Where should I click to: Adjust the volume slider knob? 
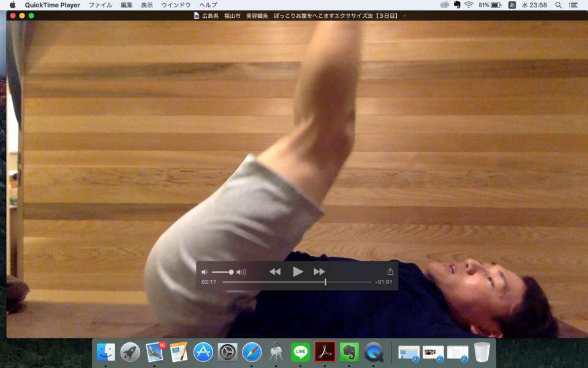coord(232,272)
